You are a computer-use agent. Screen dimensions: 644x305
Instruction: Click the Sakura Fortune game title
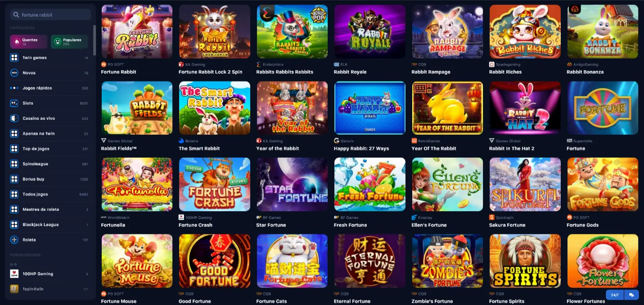pos(507,225)
